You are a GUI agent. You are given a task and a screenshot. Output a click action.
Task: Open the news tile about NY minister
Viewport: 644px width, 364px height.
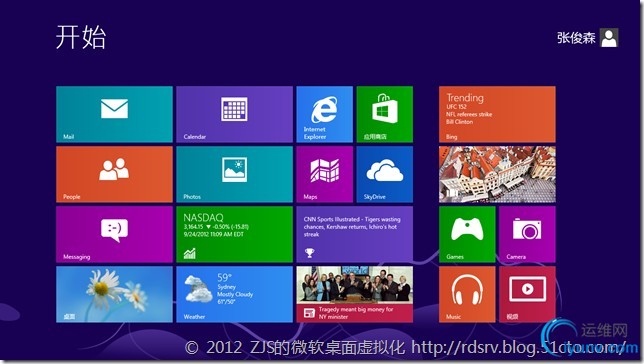(x=355, y=294)
